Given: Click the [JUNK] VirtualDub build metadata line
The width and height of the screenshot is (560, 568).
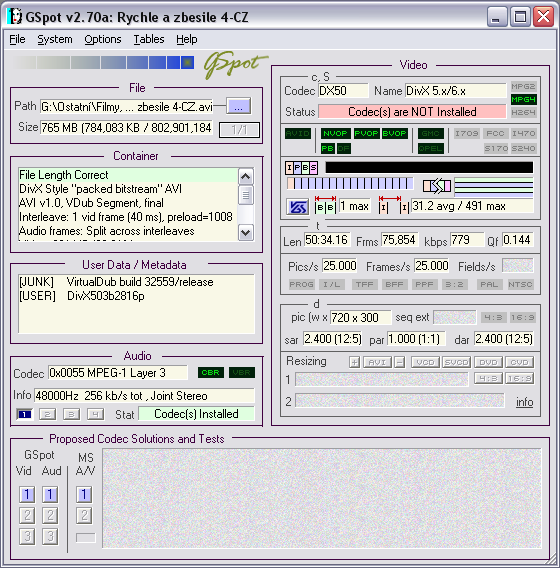Looking at the screenshot, I should point(116,282).
